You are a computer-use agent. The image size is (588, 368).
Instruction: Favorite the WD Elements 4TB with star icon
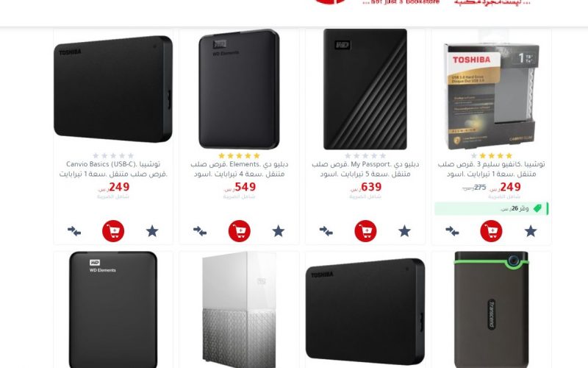coord(279,231)
